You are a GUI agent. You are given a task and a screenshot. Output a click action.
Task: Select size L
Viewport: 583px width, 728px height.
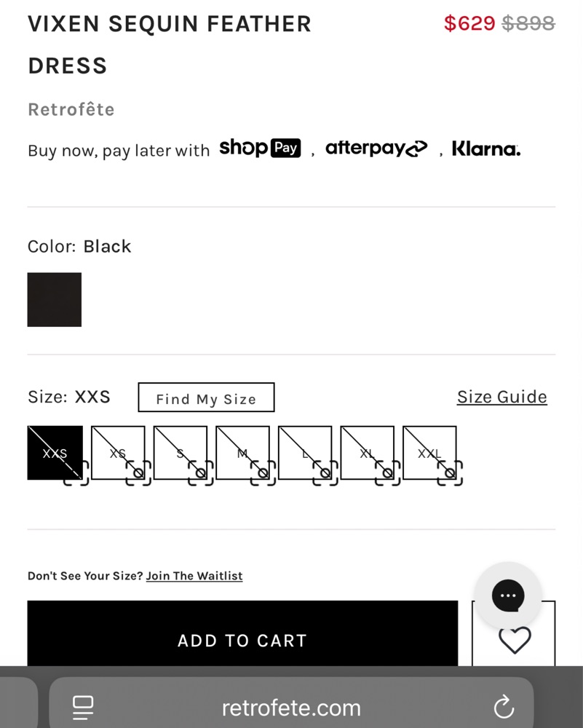tap(305, 453)
